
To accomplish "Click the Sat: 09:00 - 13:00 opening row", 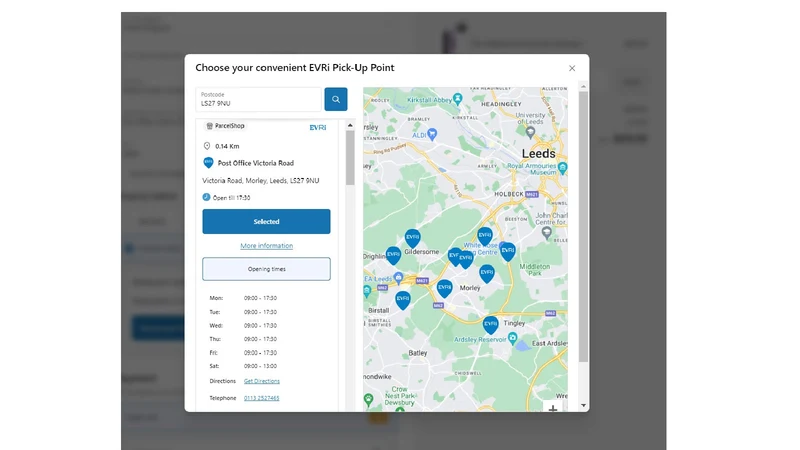I will [x=243, y=366].
